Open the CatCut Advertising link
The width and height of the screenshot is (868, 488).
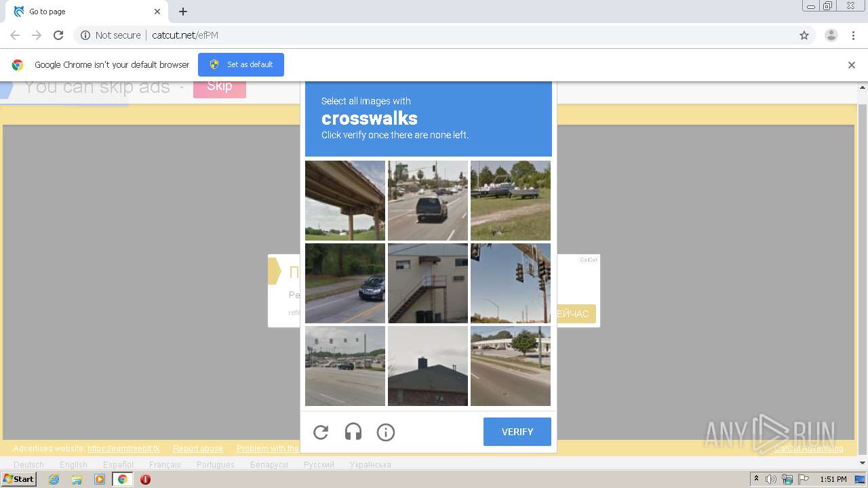pyautogui.click(x=809, y=449)
